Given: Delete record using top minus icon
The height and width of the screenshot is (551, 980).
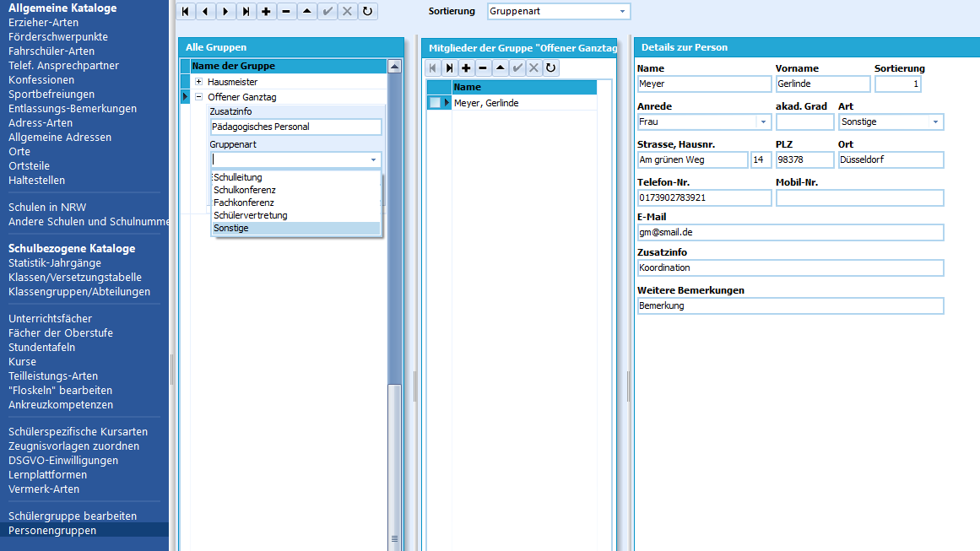Looking at the screenshot, I should (x=286, y=11).
